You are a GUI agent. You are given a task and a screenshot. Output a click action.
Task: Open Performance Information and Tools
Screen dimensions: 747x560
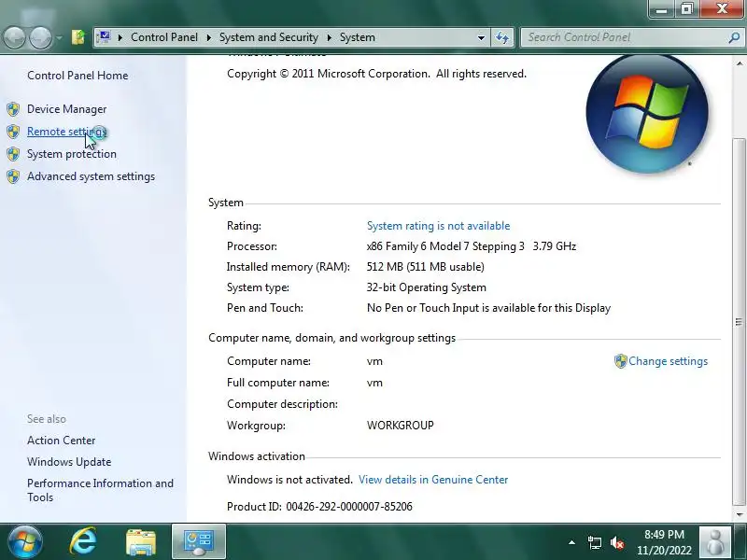tap(100, 490)
